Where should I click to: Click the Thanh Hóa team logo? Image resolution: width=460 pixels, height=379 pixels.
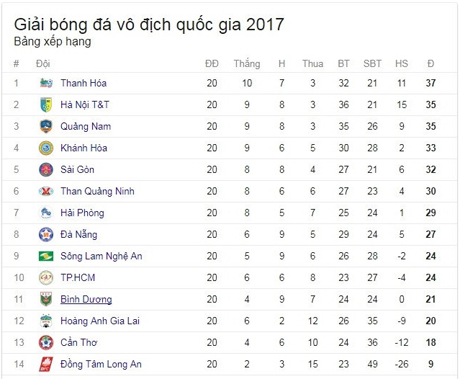tap(46, 83)
